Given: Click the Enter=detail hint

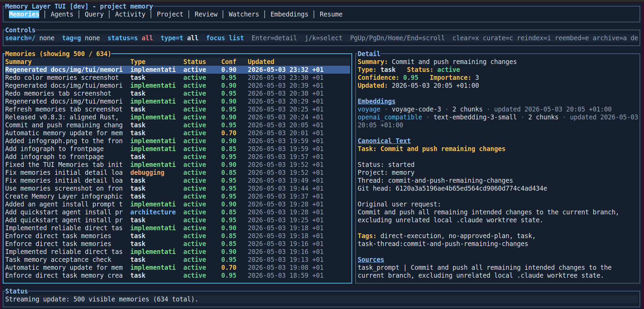Looking at the screenshot, I should 274,38.
